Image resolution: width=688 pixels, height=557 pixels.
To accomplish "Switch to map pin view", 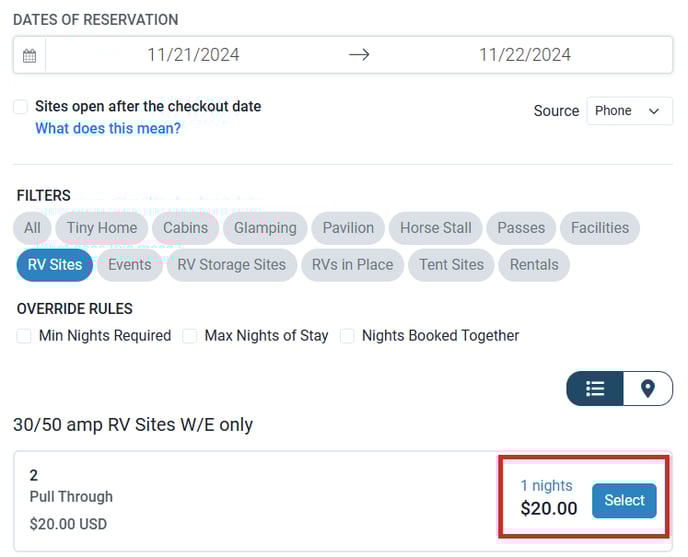I will [648, 388].
